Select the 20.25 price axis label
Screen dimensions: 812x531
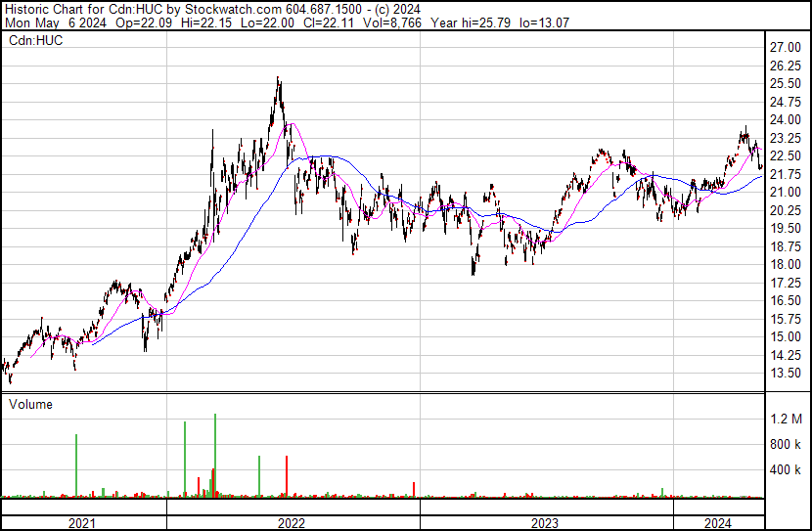[785, 210]
